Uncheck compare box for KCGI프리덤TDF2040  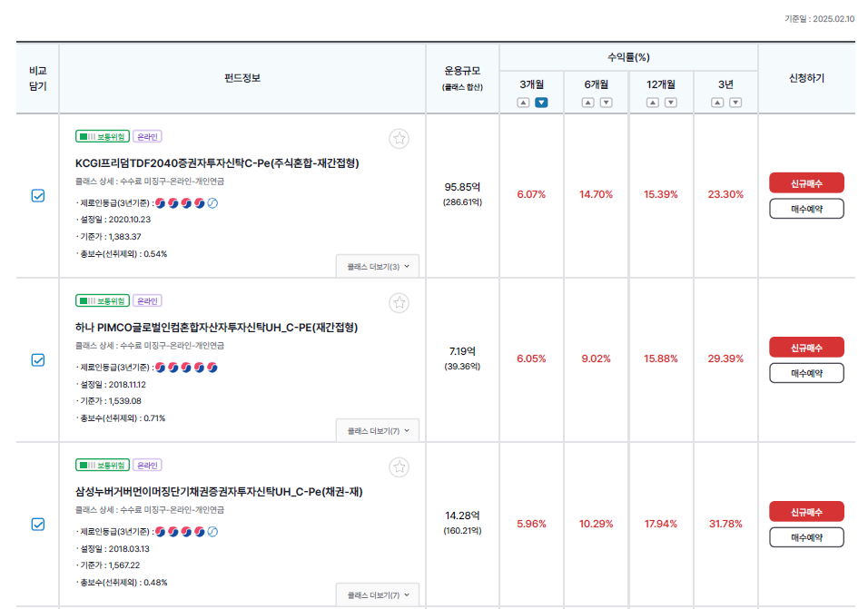coord(38,195)
